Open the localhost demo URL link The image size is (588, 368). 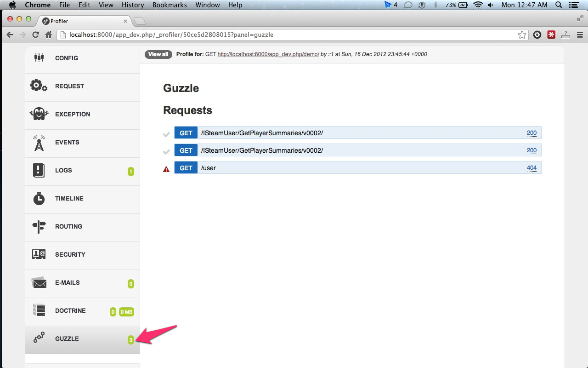coord(268,54)
